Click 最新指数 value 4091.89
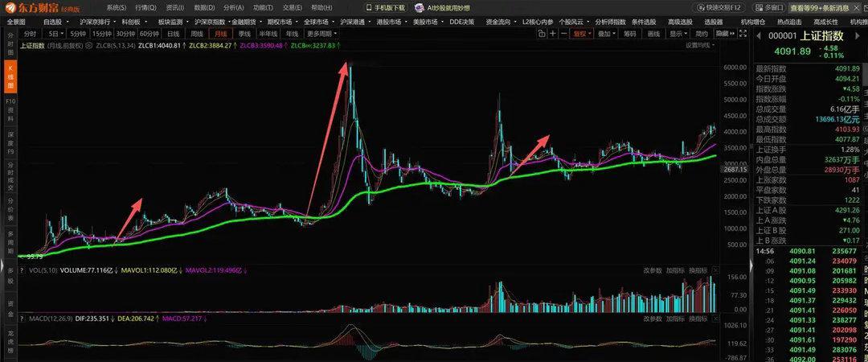Image resolution: width=868 pixels, height=362 pixels. pyautogui.click(x=848, y=68)
